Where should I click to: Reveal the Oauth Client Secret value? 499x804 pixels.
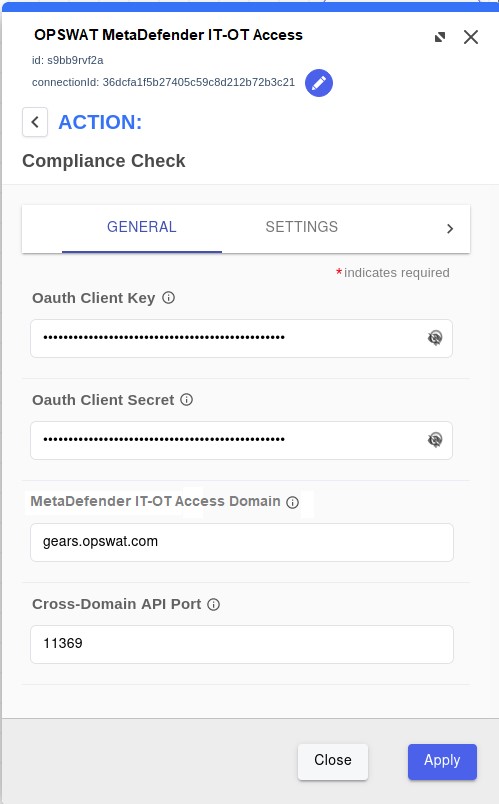click(x=435, y=440)
